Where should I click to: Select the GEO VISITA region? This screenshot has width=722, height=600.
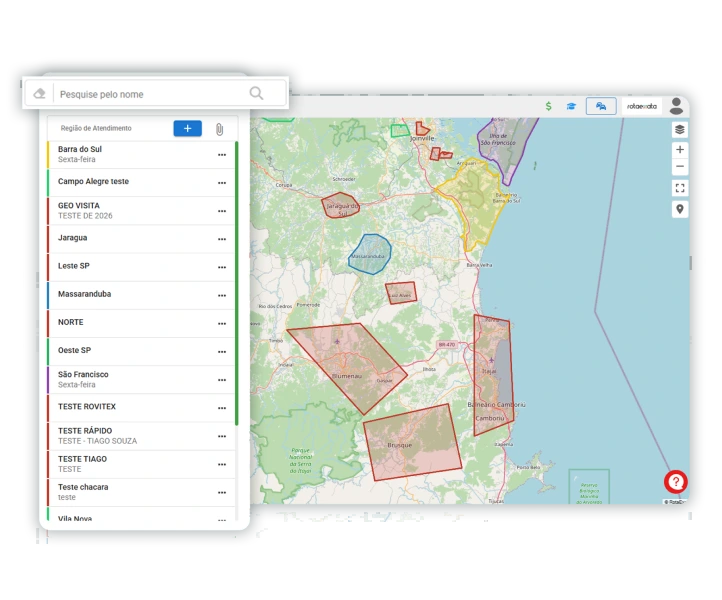(140, 210)
